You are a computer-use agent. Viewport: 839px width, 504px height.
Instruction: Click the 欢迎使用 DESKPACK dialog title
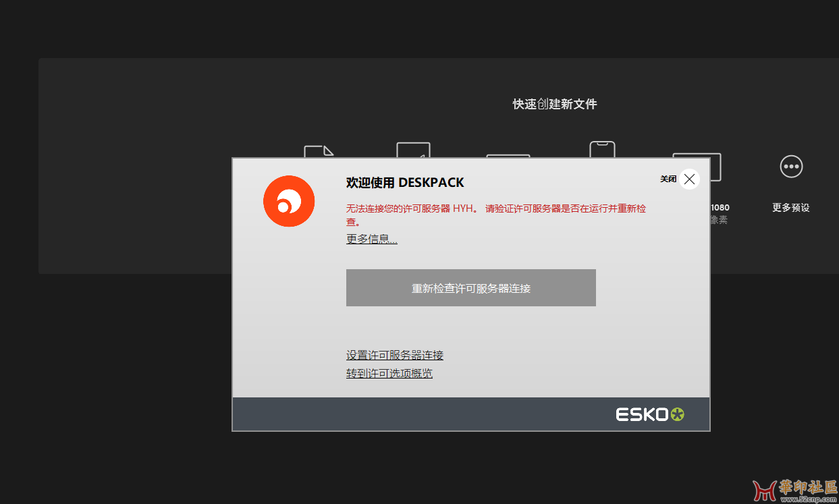[x=405, y=182]
